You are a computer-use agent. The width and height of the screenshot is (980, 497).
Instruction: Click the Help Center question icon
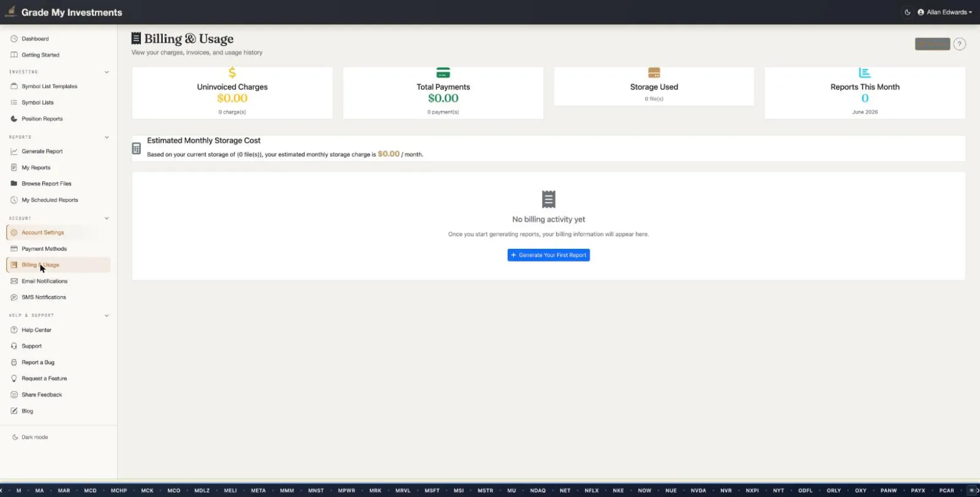point(14,330)
